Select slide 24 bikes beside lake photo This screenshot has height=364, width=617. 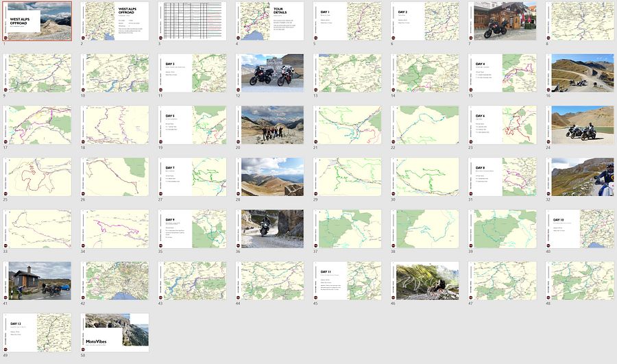[x=580, y=125]
